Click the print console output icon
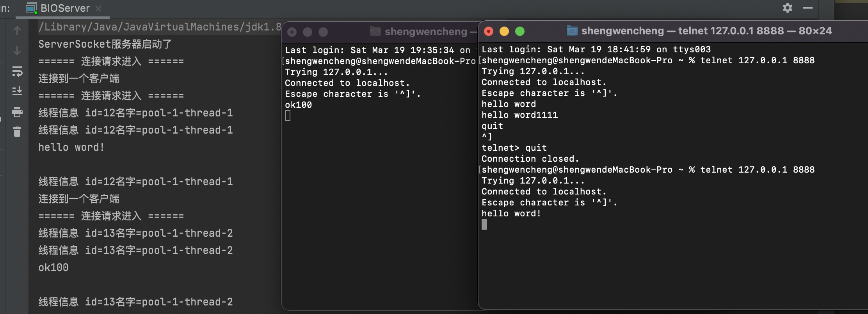Viewport: 868px width, 314px height. pos(17,112)
